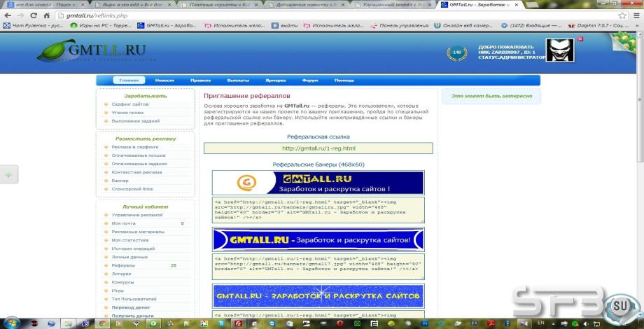Open bookmark 'Панель управления'
Screen dimensions: 644x329
pos(400,25)
